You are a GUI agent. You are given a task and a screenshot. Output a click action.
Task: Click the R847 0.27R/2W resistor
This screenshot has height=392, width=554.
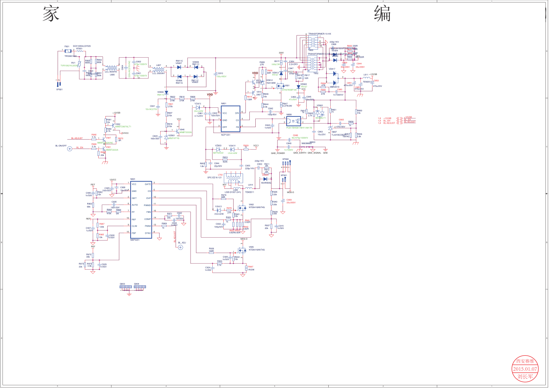281,105
